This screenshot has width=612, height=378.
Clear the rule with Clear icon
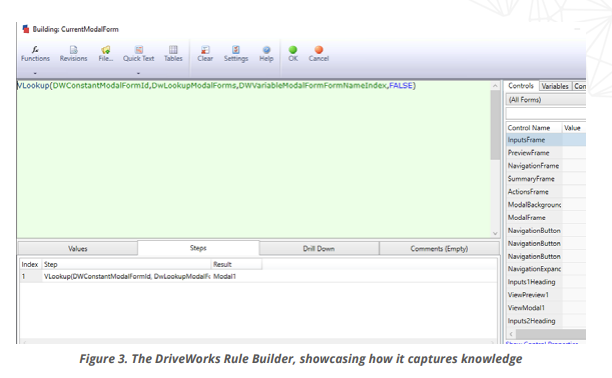tap(205, 54)
